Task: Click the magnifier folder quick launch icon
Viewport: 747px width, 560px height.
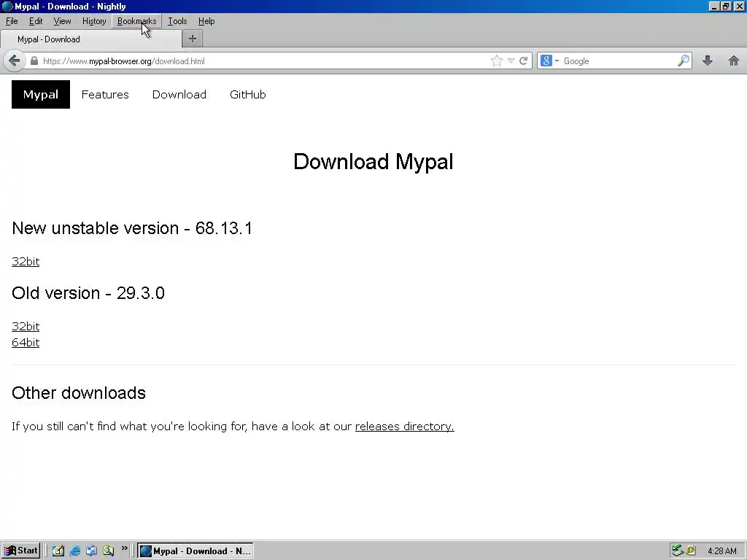Action: click(x=108, y=551)
